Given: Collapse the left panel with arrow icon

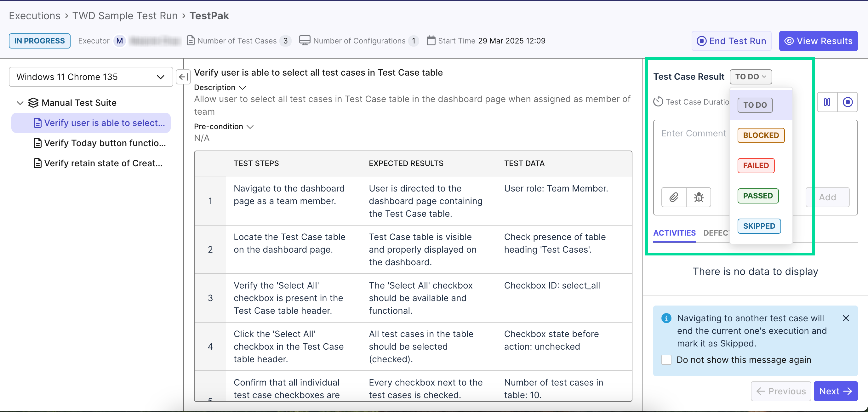Looking at the screenshot, I should pyautogui.click(x=183, y=77).
